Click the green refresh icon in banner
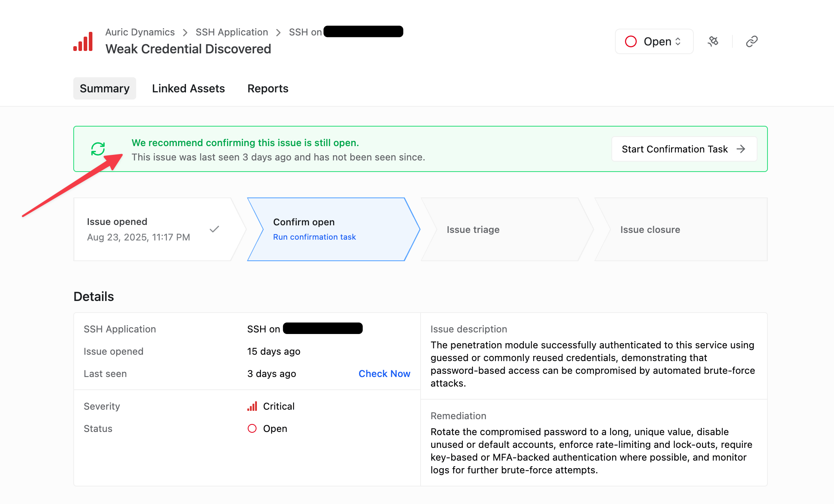Image resolution: width=834 pixels, height=504 pixels. pyautogui.click(x=98, y=149)
